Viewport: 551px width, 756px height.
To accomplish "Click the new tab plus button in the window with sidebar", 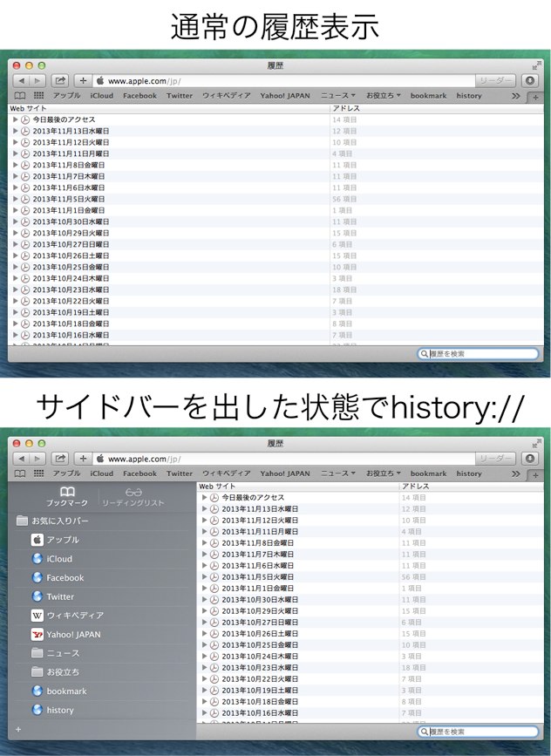I will (535, 475).
